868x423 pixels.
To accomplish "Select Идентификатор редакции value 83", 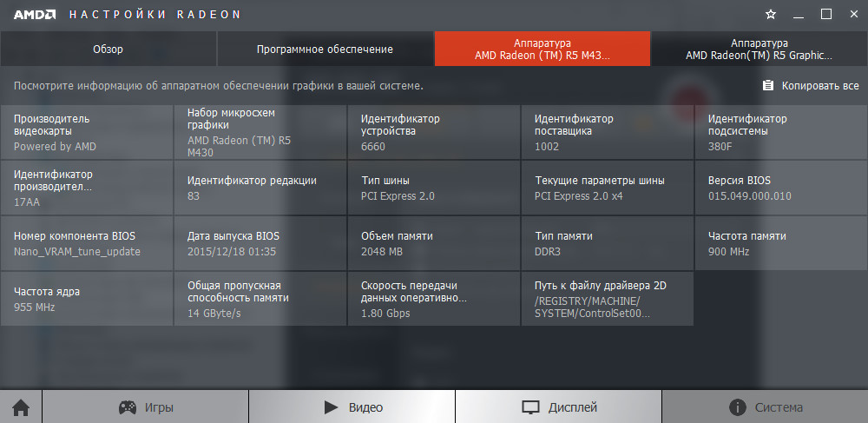I will click(x=194, y=196).
